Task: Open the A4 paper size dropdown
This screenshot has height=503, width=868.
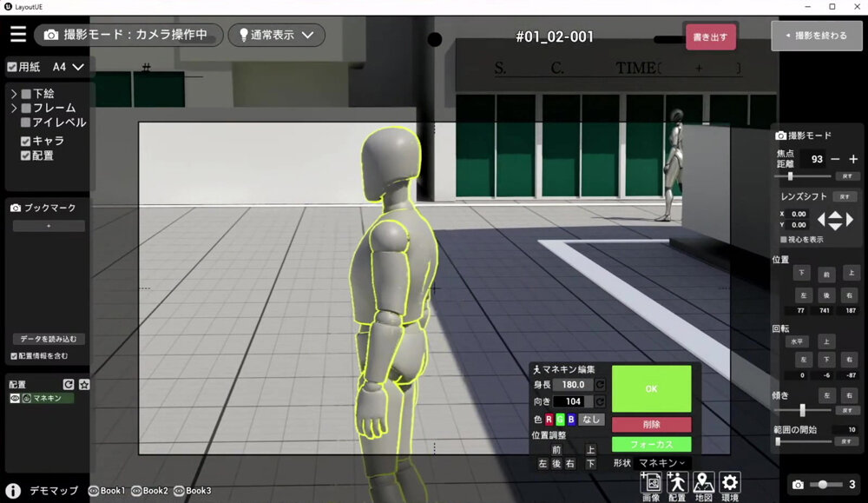Action: click(x=69, y=67)
